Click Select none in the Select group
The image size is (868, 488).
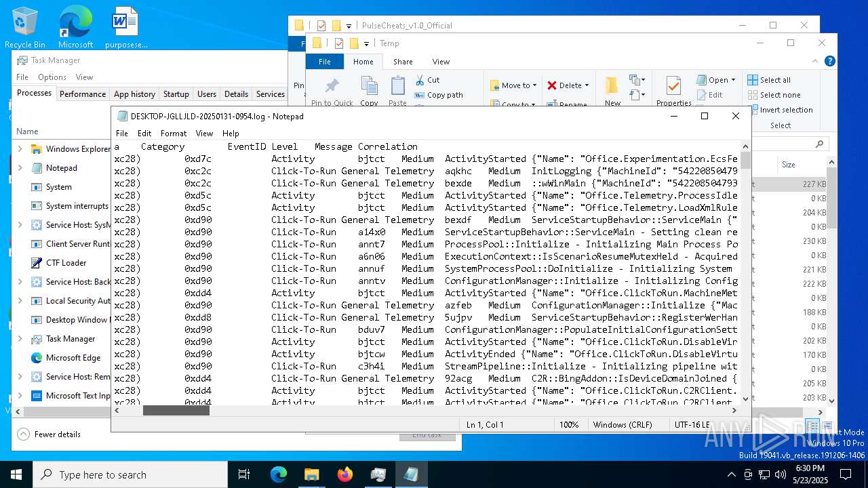click(774, 95)
